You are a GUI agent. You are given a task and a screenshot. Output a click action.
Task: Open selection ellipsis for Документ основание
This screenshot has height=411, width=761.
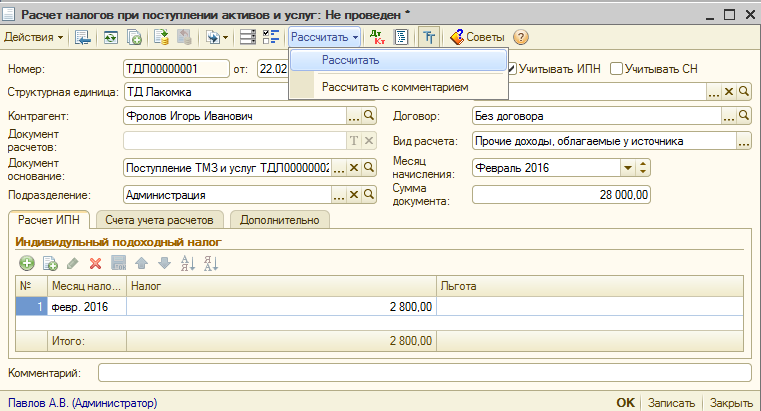(339, 168)
